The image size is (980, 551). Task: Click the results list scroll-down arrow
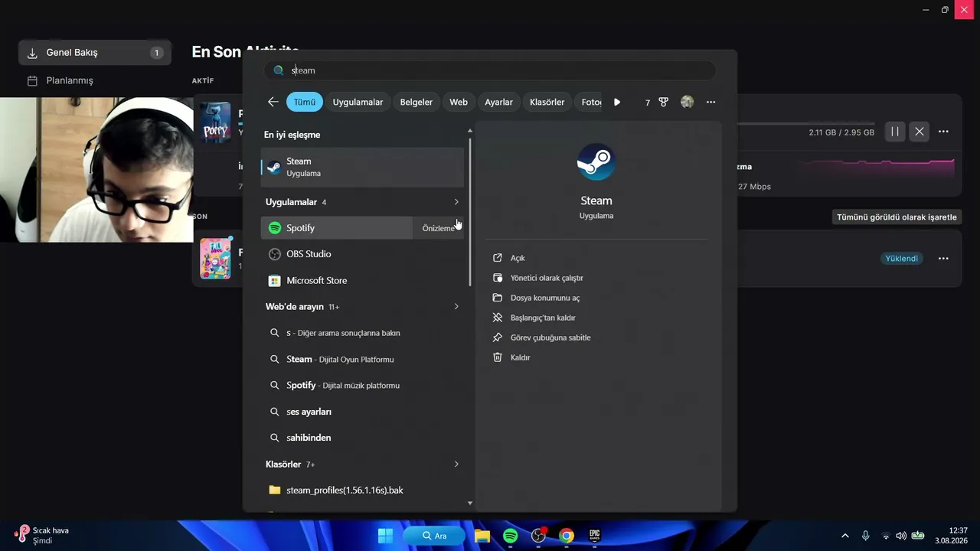click(x=470, y=504)
